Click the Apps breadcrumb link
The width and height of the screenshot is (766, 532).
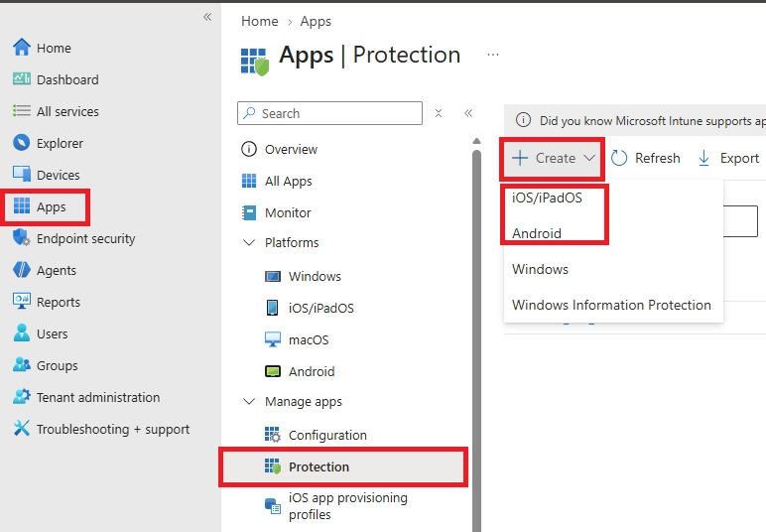click(x=316, y=21)
